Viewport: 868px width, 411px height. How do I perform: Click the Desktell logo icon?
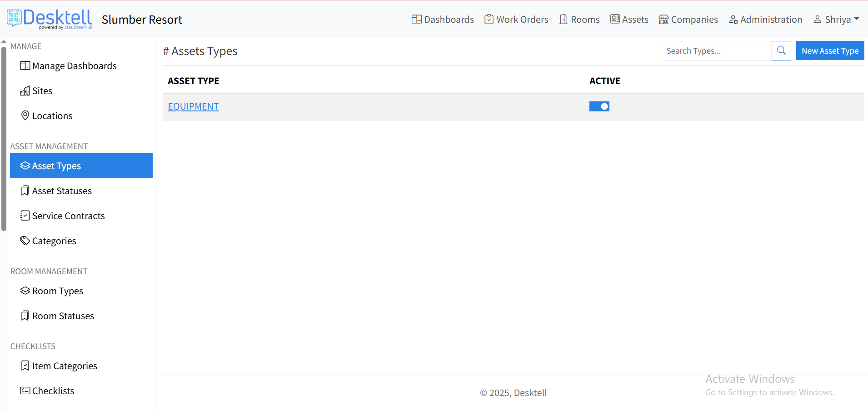pos(14,18)
